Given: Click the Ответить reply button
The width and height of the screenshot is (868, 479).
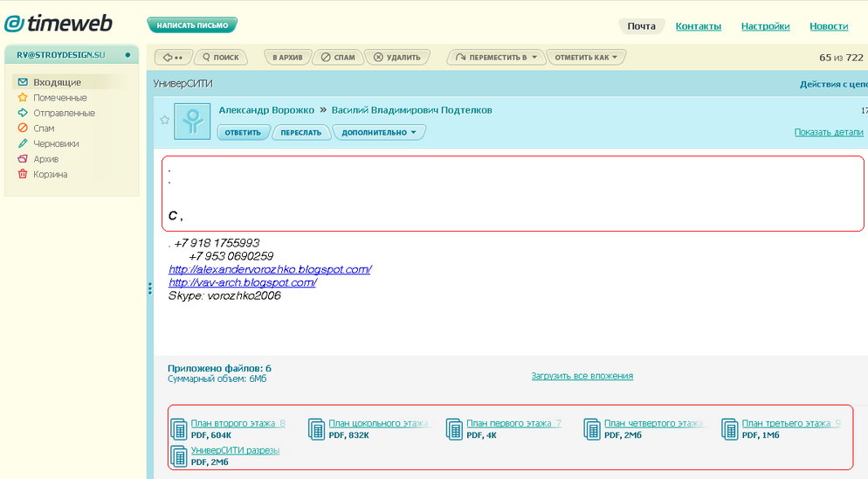Looking at the screenshot, I should pyautogui.click(x=243, y=133).
